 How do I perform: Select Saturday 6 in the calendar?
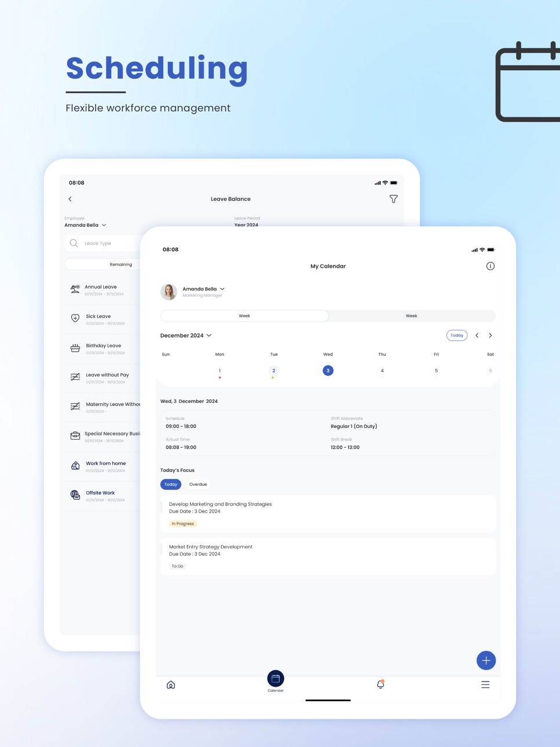[491, 371]
